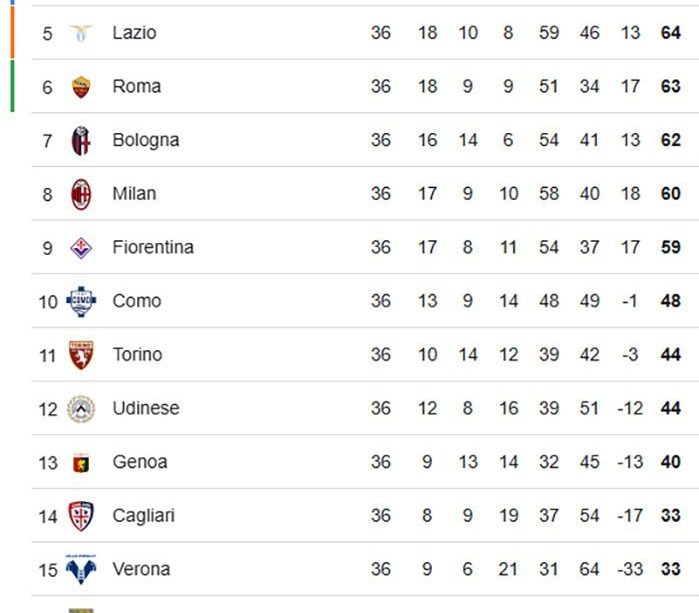The height and width of the screenshot is (613, 699).
Task: Open the Milan team name
Action: point(134,194)
